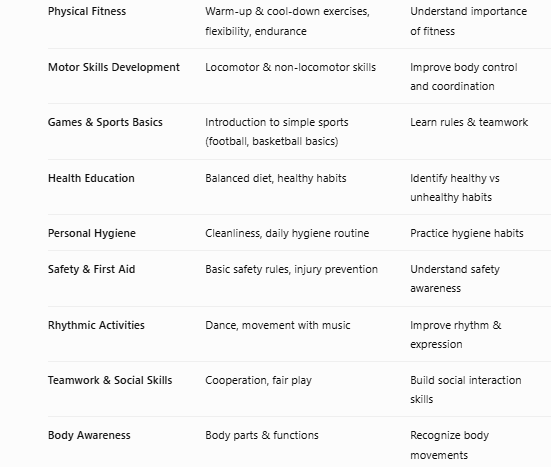The image size is (551, 467).
Task: Select the Games & Sports Basics cell
Action: tap(105, 122)
